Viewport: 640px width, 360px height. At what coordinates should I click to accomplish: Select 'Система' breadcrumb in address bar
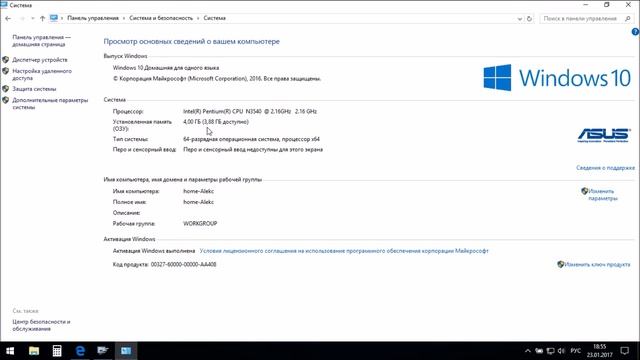[214, 18]
